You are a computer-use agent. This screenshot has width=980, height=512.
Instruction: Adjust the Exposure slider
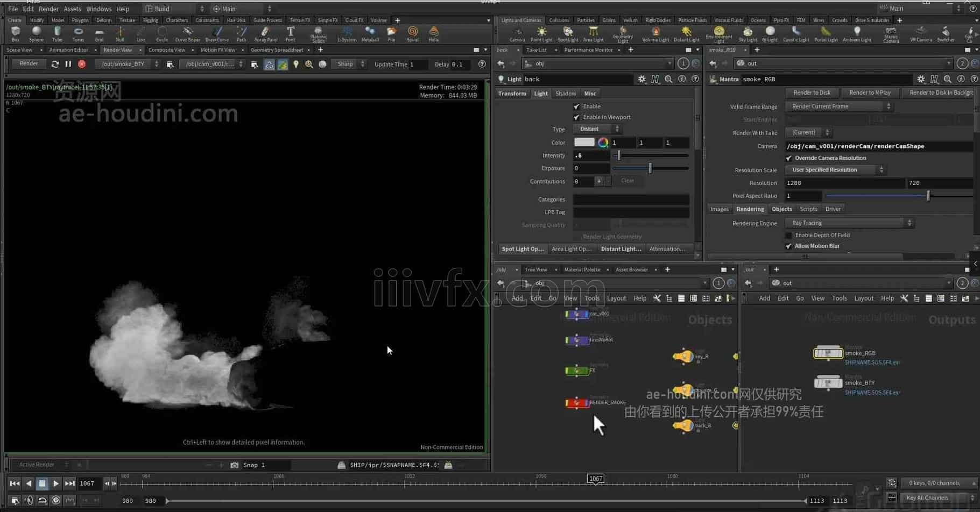point(651,168)
